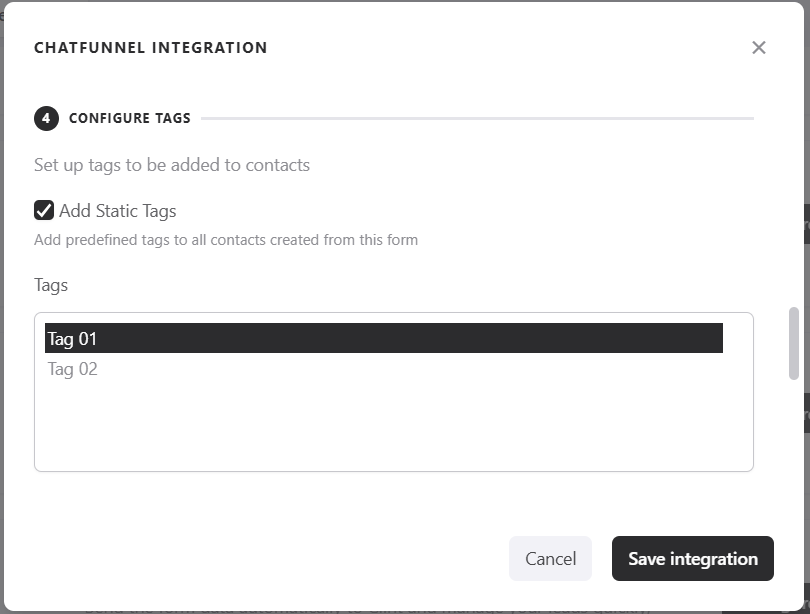
Task: Click the ChatFunnel Integration dialog title
Action: [x=151, y=48]
